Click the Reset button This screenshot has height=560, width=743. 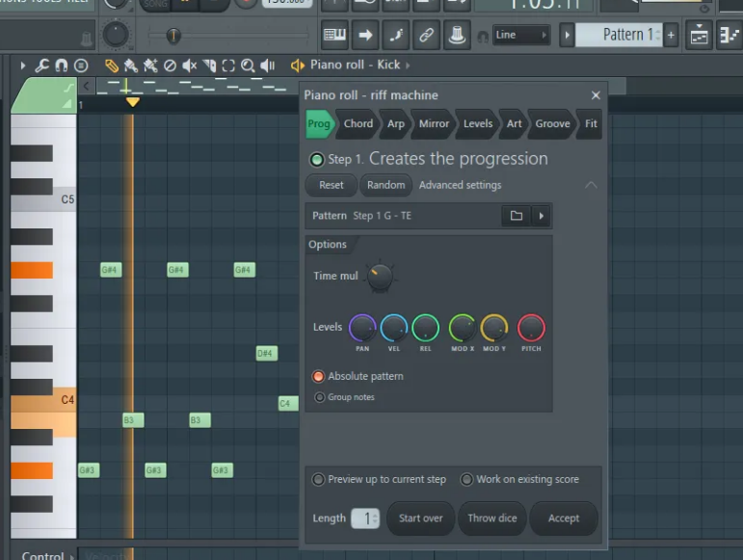point(331,185)
